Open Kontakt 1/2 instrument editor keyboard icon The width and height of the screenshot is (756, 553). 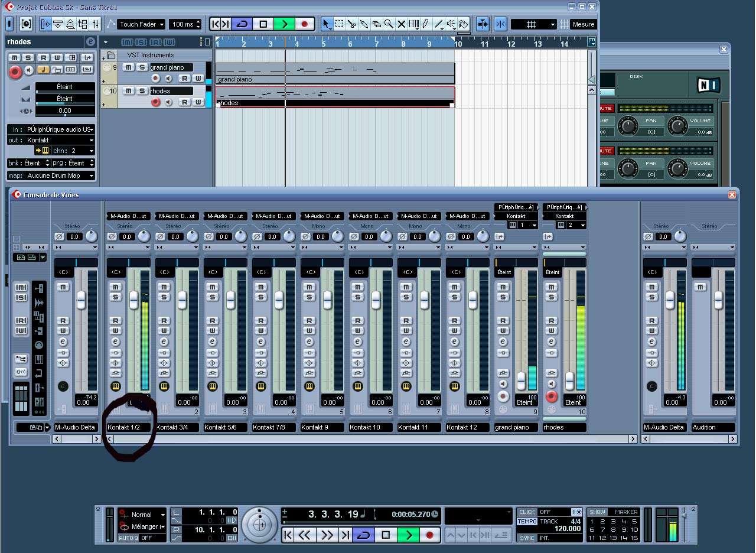(x=116, y=386)
